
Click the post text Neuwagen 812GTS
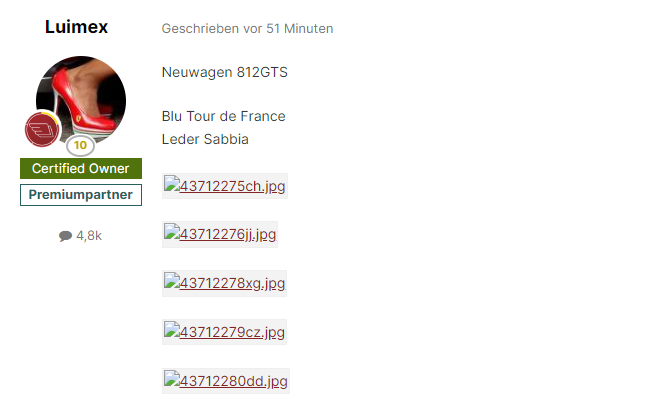point(225,72)
